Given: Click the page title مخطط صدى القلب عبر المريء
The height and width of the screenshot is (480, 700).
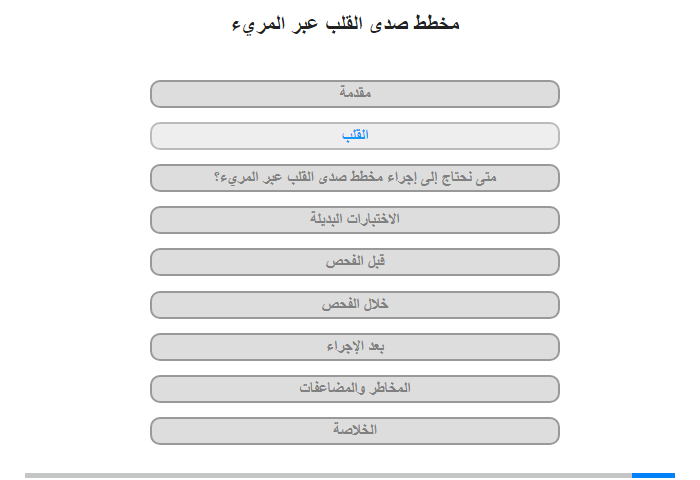Looking at the screenshot, I should click(346, 24).
